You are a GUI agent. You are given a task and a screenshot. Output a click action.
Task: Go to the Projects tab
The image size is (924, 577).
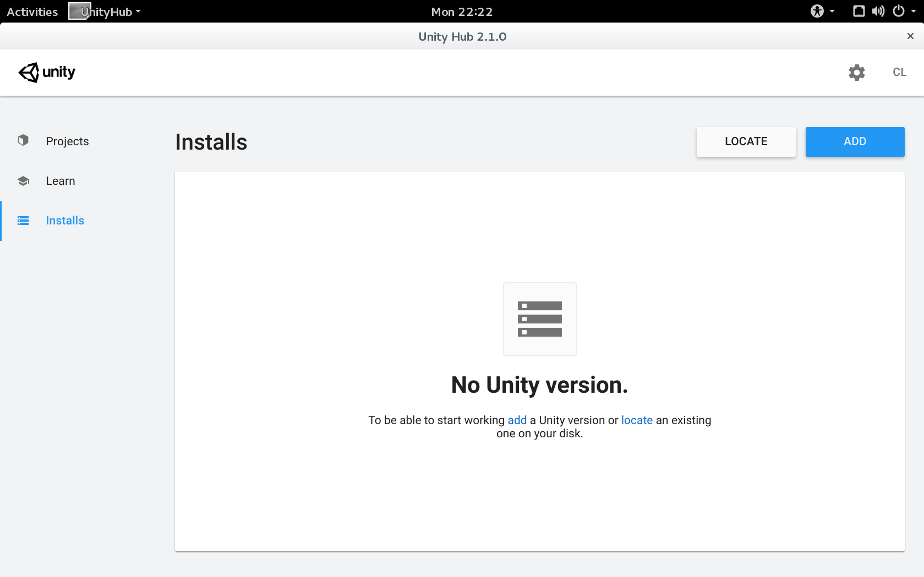[x=67, y=141]
